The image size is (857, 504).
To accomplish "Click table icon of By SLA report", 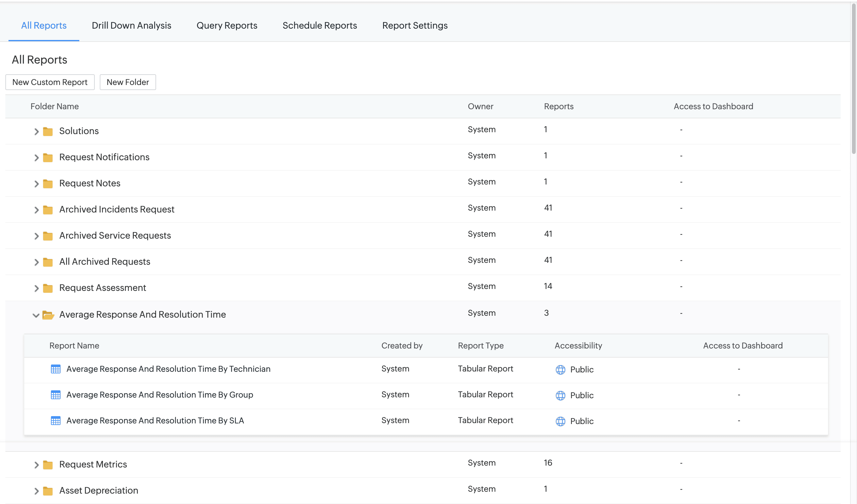I will pyautogui.click(x=55, y=421).
